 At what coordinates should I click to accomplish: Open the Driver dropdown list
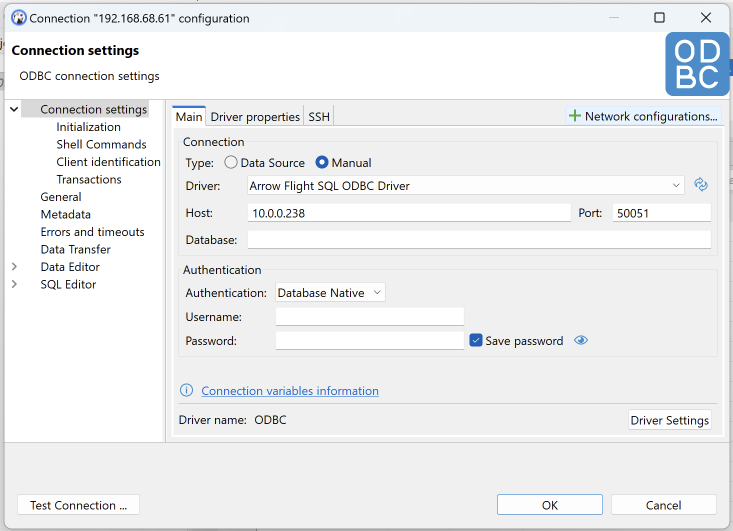(x=677, y=185)
